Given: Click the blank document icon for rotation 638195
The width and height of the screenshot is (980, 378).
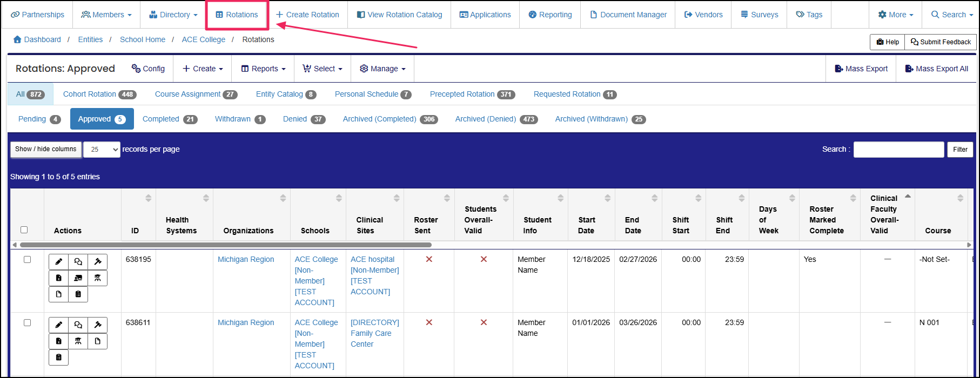Looking at the screenshot, I should (x=58, y=294).
